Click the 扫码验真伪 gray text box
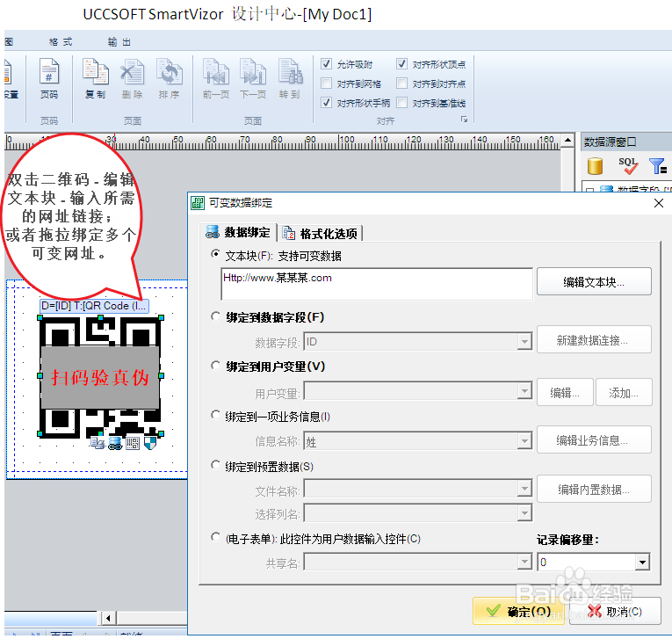 pyautogui.click(x=100, y=377)
